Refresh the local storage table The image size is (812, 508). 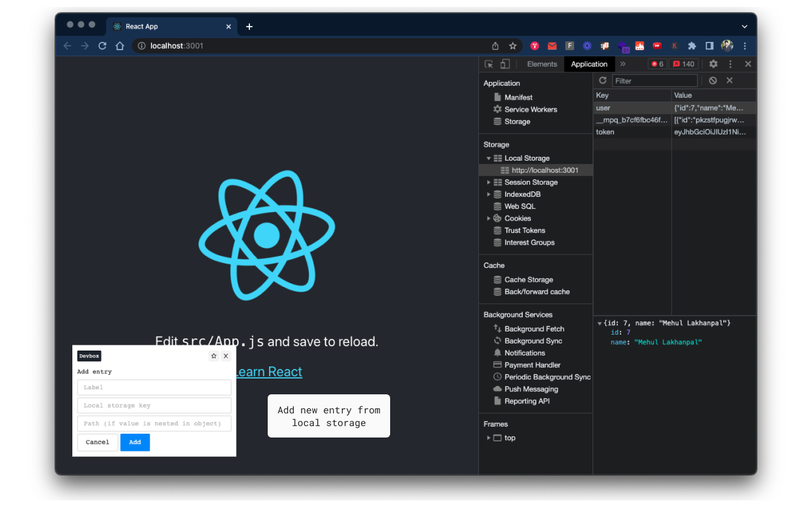603,81
